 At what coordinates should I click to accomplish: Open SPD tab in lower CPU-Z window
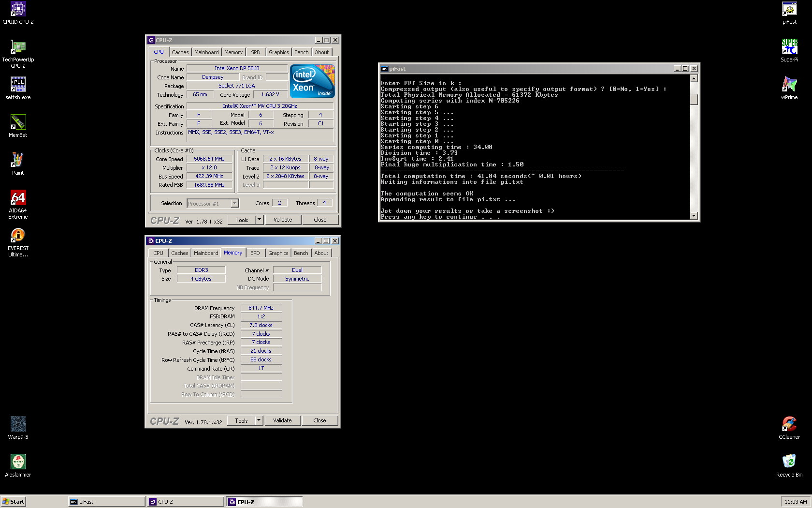[x=255, y=253]
